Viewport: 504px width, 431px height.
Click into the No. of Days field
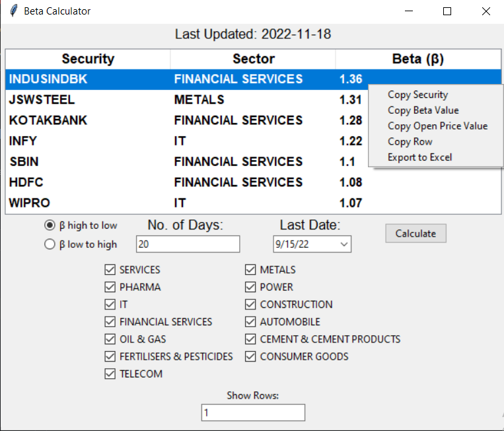click(x=188, y=244)
